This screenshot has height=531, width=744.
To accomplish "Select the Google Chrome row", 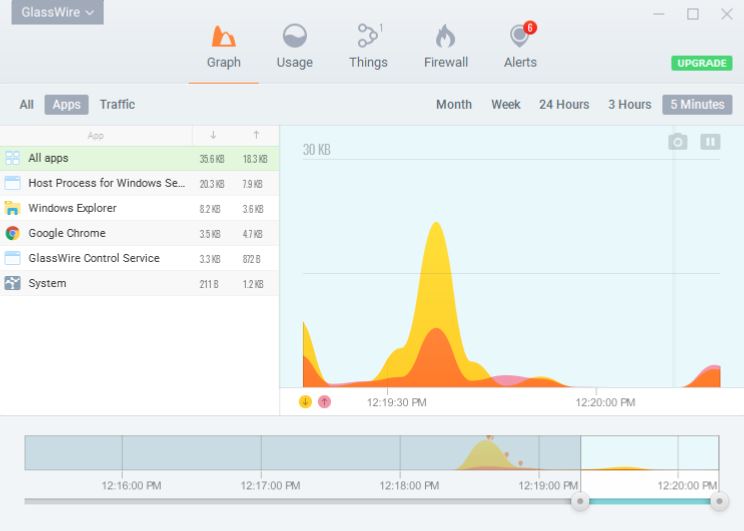I will (x=140, y=233).
